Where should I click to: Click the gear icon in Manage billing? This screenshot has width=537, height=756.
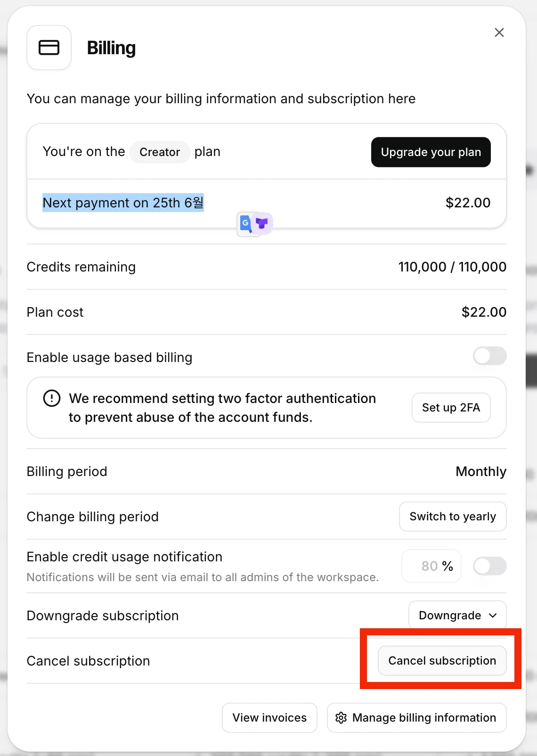click(x=341, y=718)
